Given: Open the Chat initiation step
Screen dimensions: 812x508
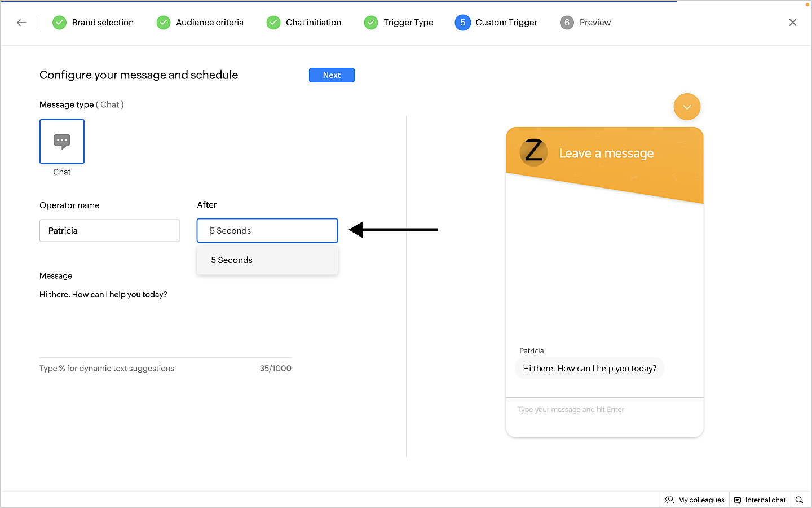Looking at the screenshot, I should (304, 23).
